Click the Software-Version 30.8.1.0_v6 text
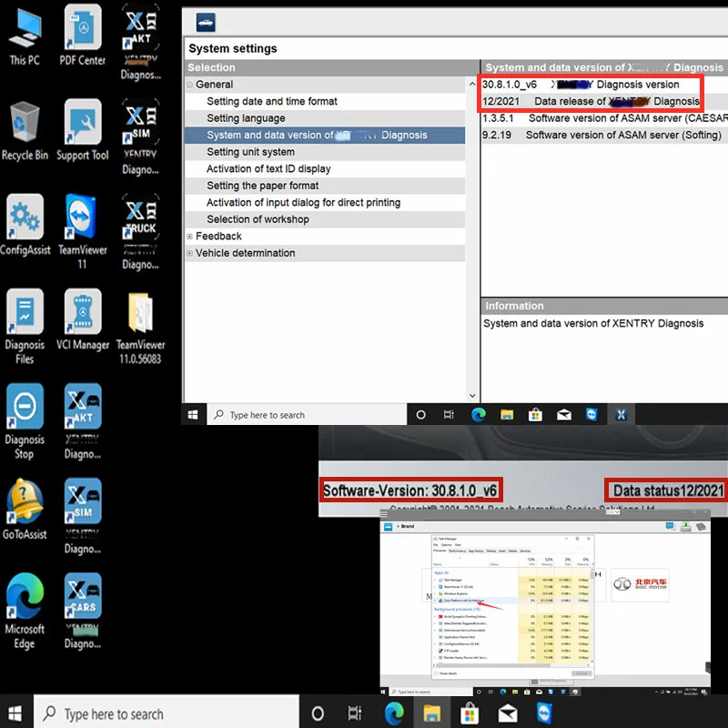728x728 pixels. pyautogui.click(x=410, y=490)
